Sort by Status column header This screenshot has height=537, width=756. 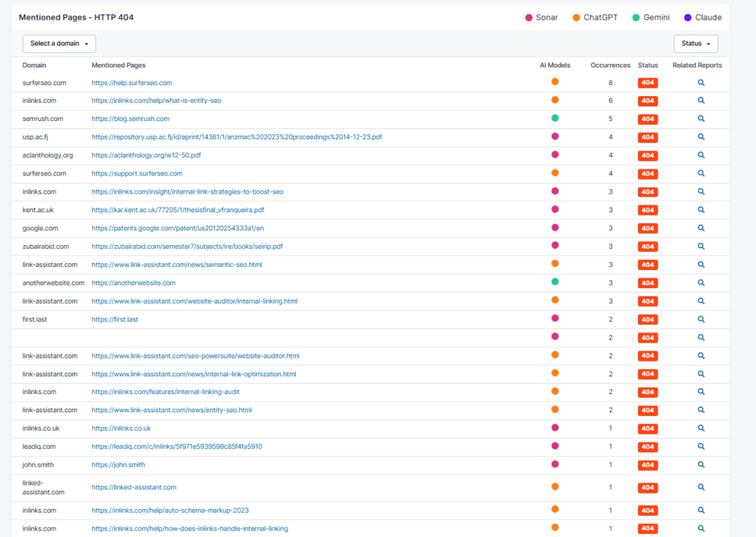648,65
